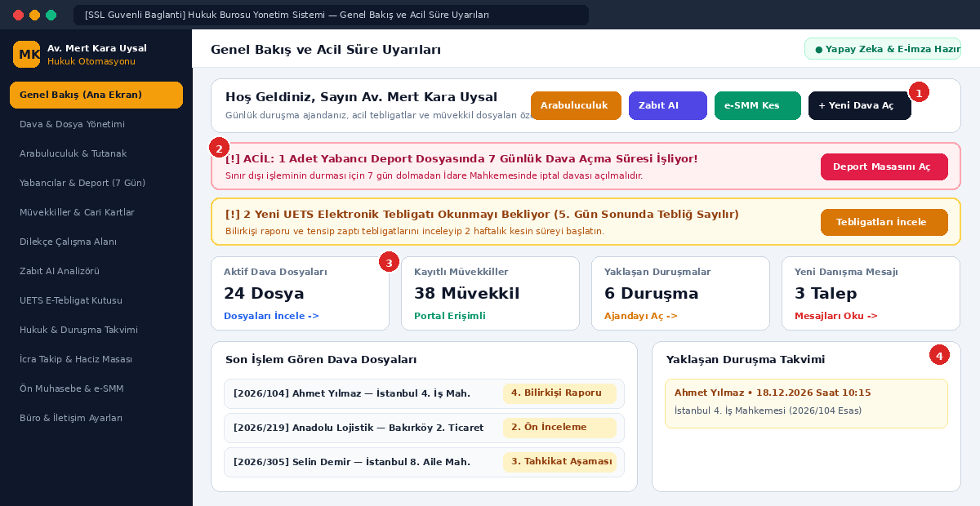Click Portal Erişimli link

(450, 316)
